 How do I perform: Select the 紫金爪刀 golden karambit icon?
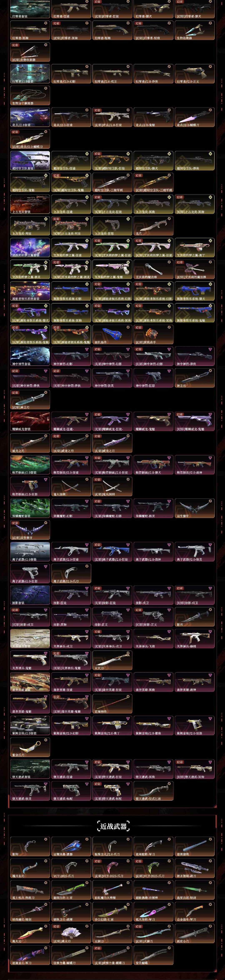coord(30,747)
